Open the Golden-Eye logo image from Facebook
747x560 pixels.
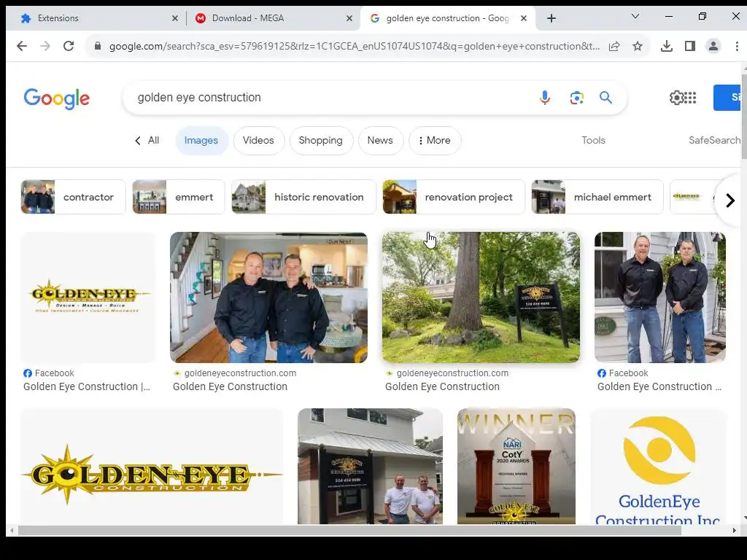(88, 297)
